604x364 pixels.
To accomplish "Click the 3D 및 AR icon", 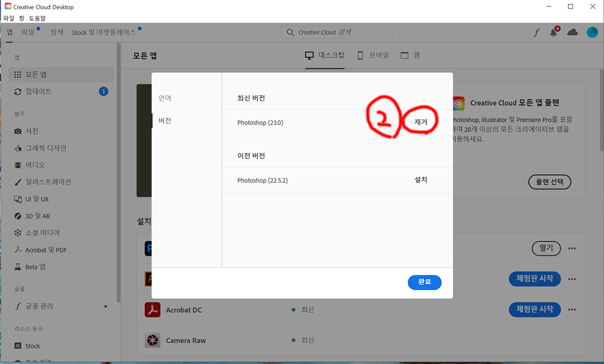I will (x=18, y=216).
